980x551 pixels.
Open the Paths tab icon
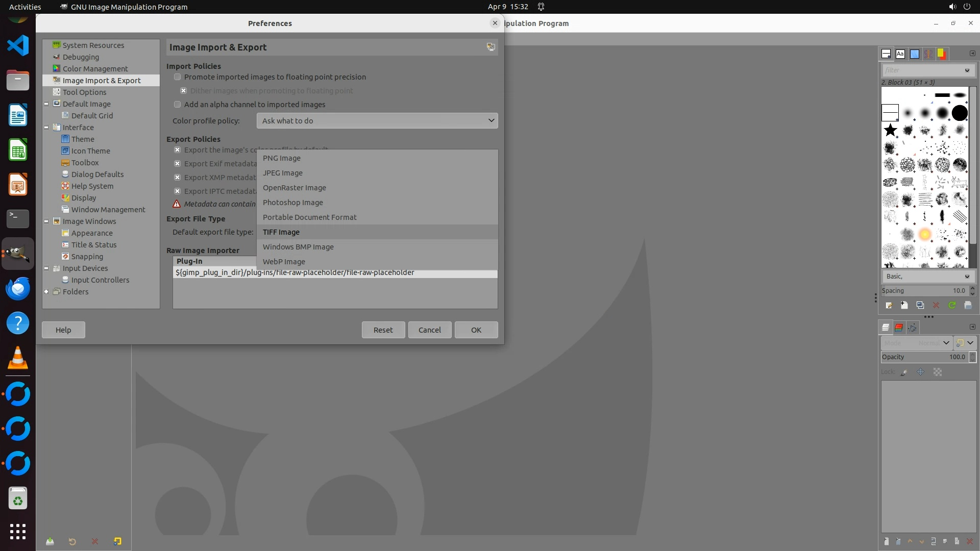coord(913,327)
